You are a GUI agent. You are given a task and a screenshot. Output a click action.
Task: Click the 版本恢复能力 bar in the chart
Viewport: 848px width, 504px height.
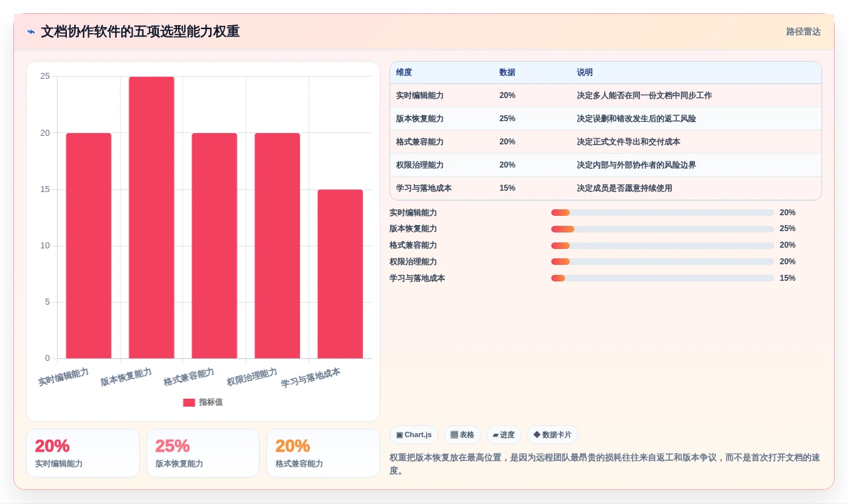coord(152,218)
